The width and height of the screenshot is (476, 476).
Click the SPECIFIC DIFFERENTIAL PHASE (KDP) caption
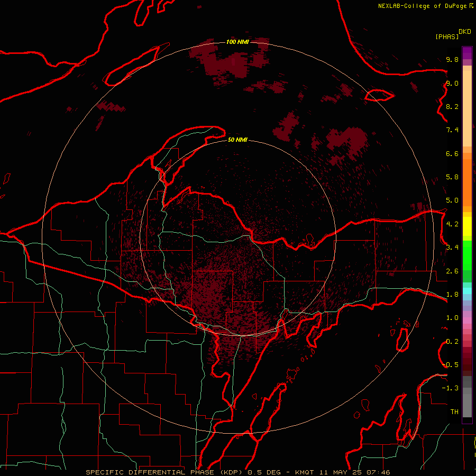pos(164,472)
